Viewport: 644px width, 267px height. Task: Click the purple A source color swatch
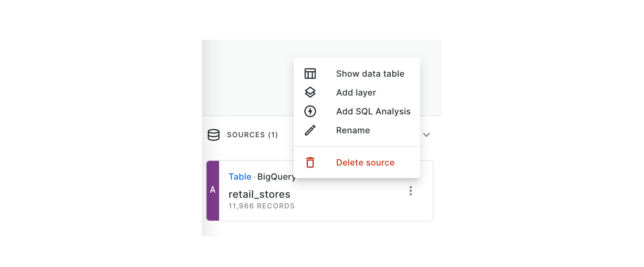click(213, 190)
